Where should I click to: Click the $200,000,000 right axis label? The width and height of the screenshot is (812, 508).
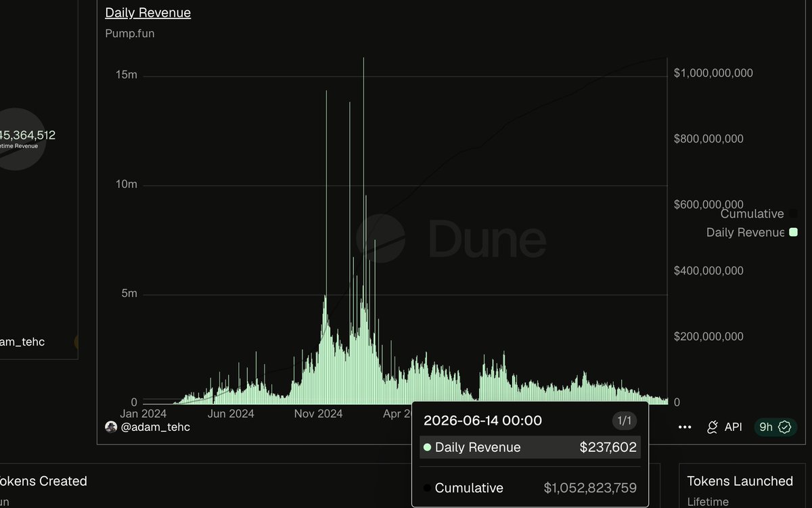click(708, 336)
